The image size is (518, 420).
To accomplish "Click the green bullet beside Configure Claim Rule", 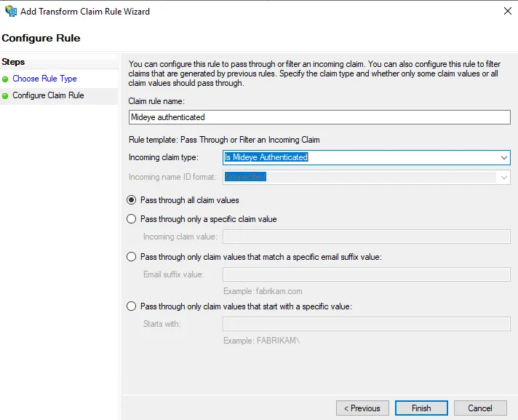I will (x=5, y=96).
